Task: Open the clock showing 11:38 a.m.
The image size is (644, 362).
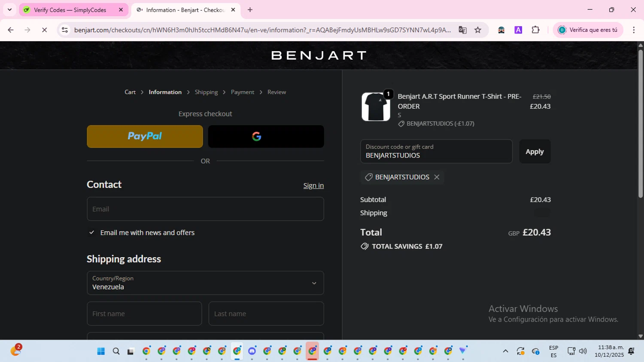Action: (x=609, y=351)
